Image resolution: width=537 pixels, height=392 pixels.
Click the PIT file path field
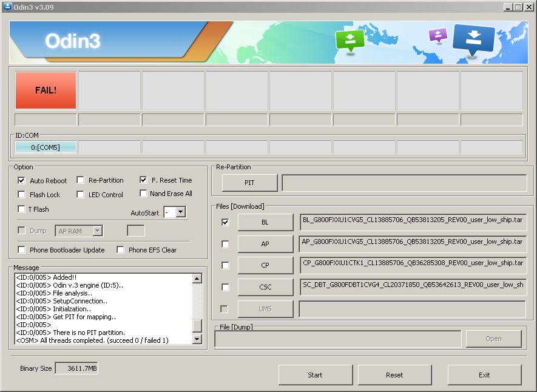(404, 183)
